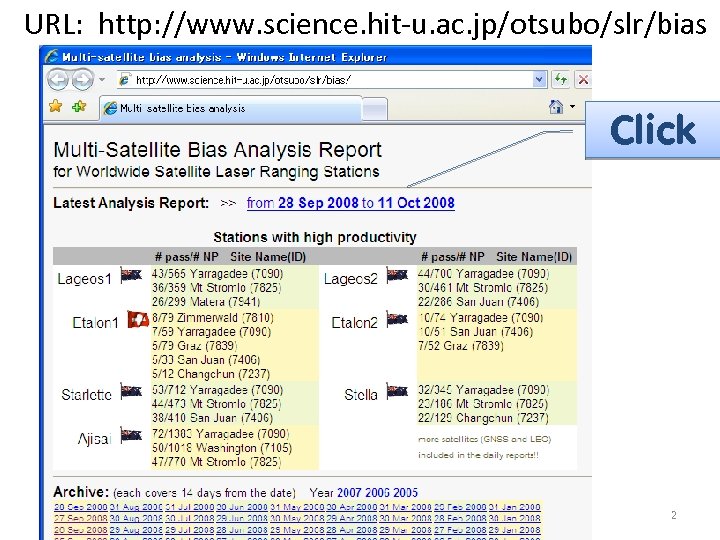This screenshot has width=720, height=540.
Task: Open the 28 Feb 2008 archive report
Action: point(460,518)
